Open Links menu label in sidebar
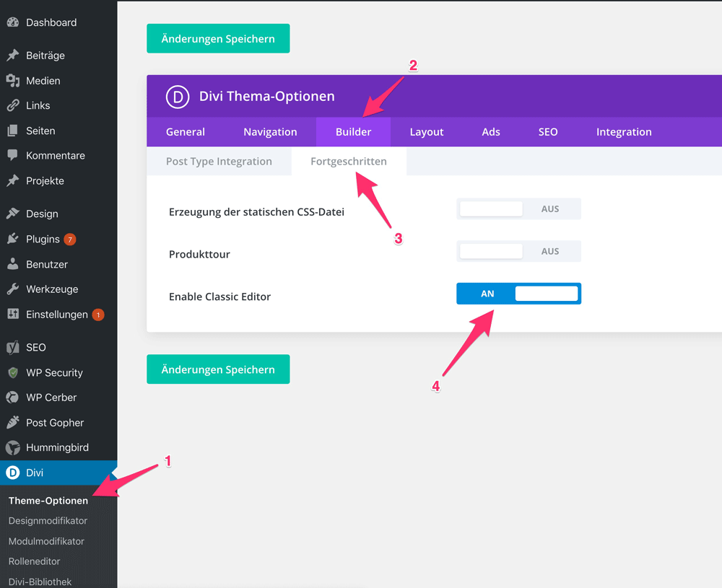This screenshot has height=588, width=722. [38, 105]
